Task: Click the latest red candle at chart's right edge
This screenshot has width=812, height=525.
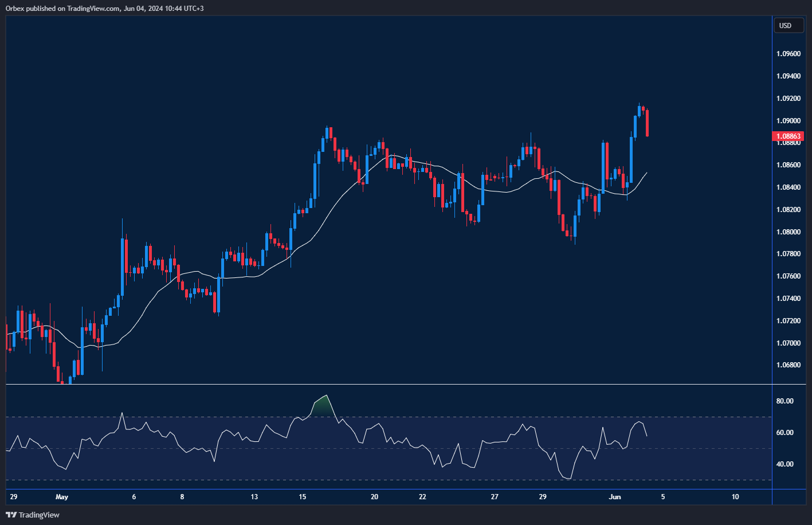Action: pos(647,123)
